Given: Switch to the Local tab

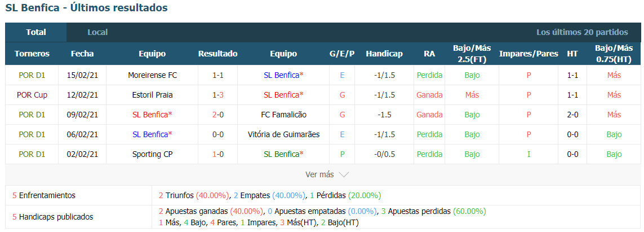Looking at the screenshot, I should coord(97,32).
